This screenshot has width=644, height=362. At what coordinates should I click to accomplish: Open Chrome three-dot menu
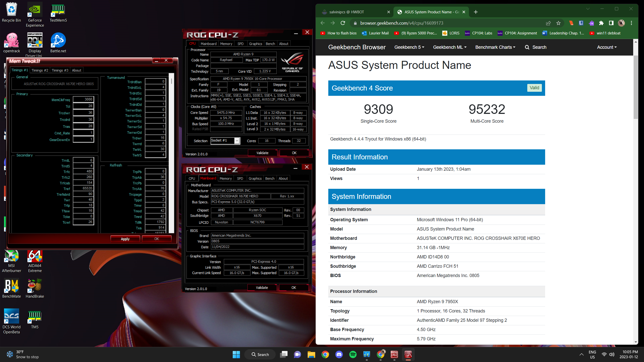pyautogui.click(x=631, y=23)
